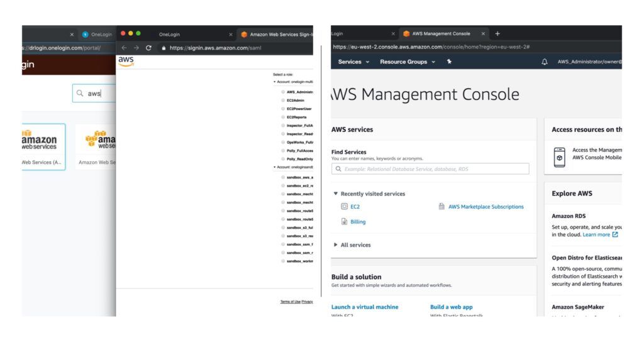Open the second Amazon Web Se... tile in OneLogin
Image resolution: width=644 pixels, height=347 pixels.
click(x=96, y=146)
